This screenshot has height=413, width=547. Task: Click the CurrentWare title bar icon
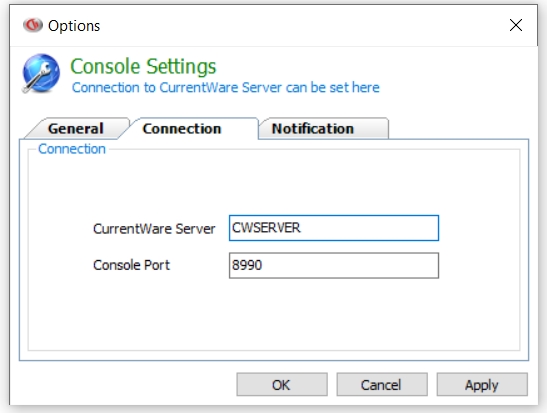click(x=32, y=25)
